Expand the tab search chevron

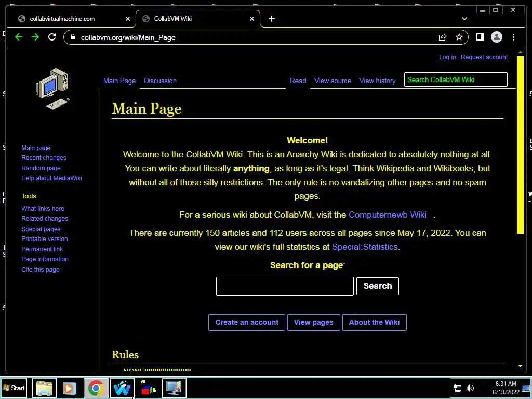tap(464, 19)
